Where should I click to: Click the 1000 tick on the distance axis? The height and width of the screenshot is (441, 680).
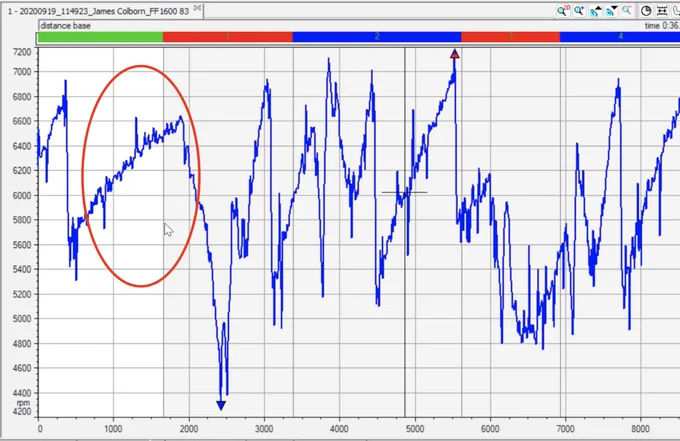pyautogui.click(x=113, y=429)
